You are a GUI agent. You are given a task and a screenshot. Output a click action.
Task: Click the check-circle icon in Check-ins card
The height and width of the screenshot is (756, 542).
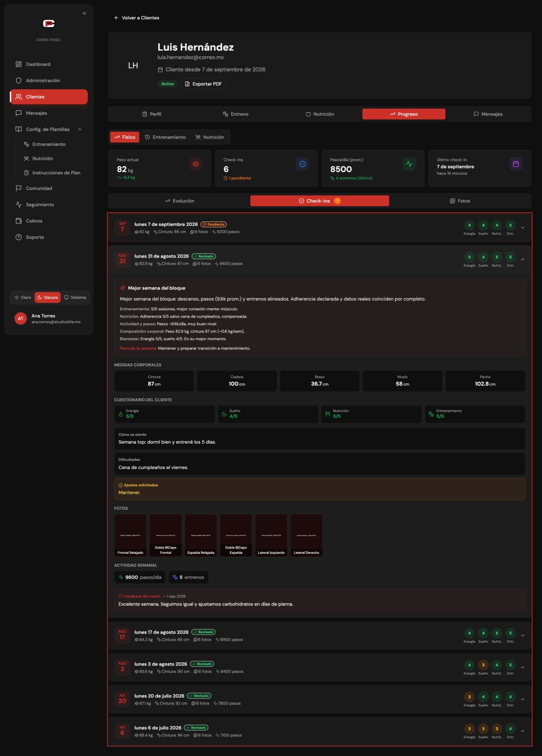(x=302, y=164)
